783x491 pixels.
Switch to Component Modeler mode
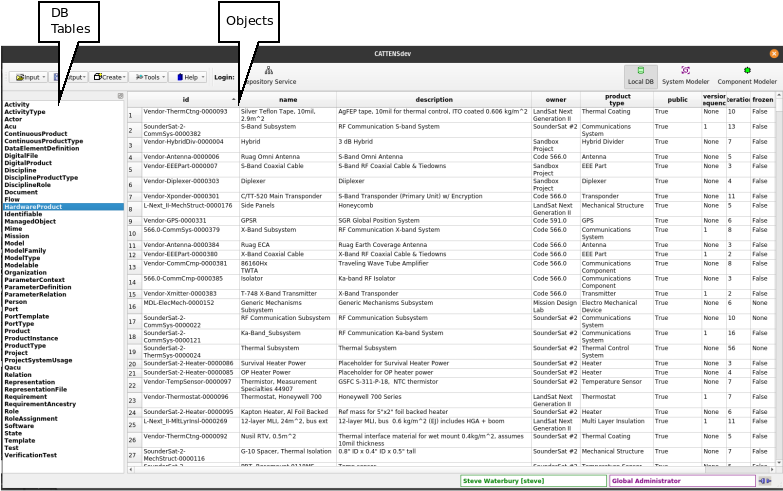(x=747, y=76)
